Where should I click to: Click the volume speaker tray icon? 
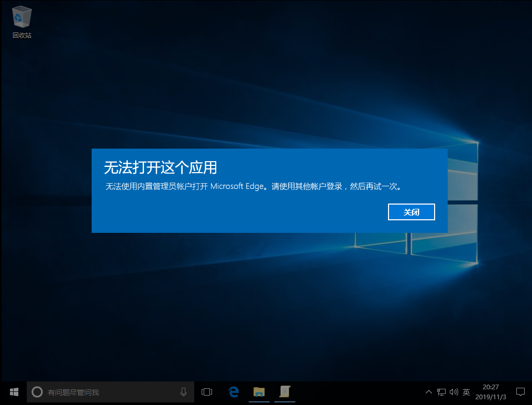(453, 392)
